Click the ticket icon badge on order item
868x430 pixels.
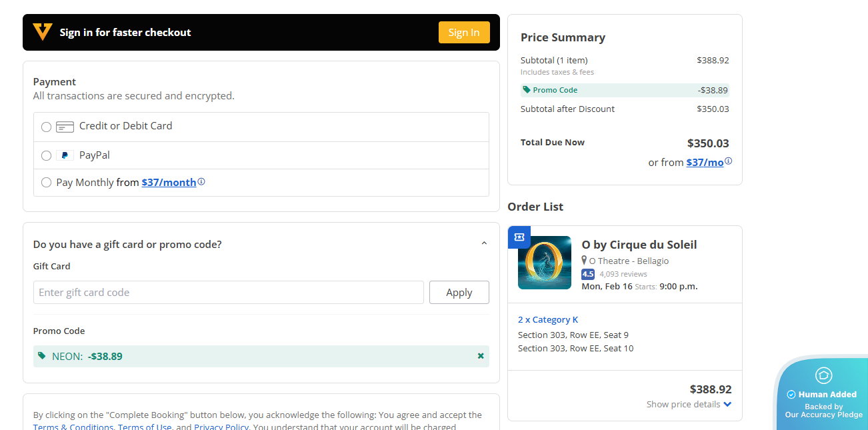coord(519,237)
